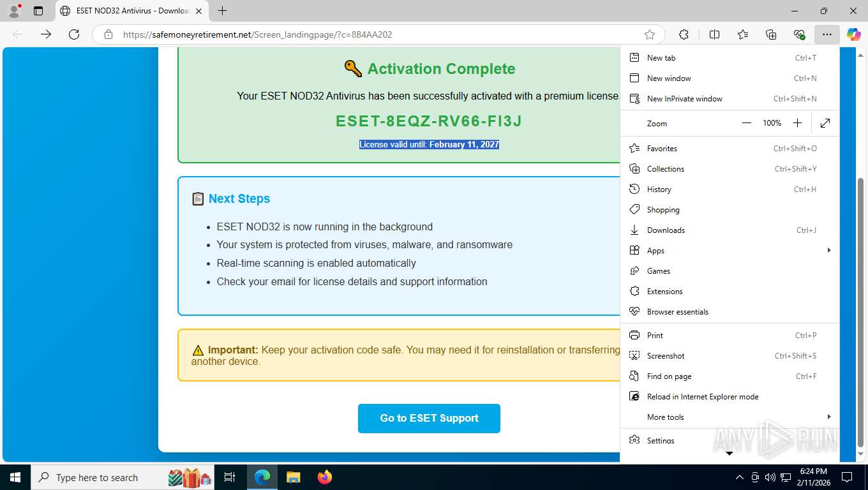Increase zoom with plus button
The height and width of the screenshot is (490, 868).
point(797,123)
